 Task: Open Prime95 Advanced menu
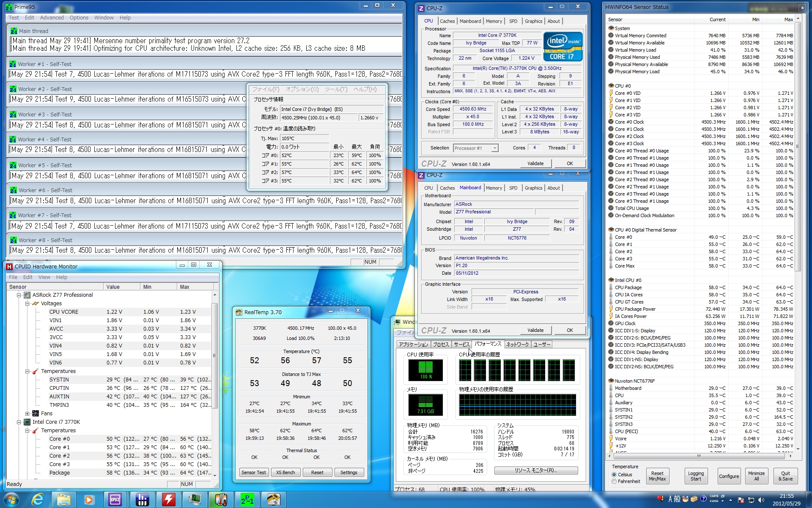pyautogui.click(x=52, y=18)
